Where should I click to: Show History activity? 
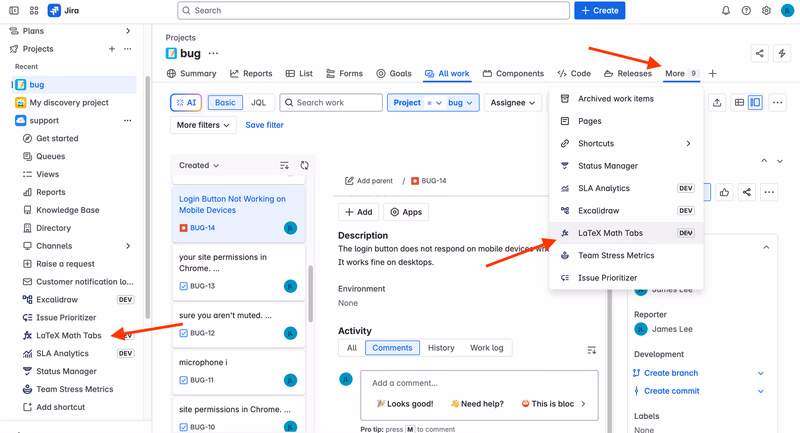click(441, 348)
